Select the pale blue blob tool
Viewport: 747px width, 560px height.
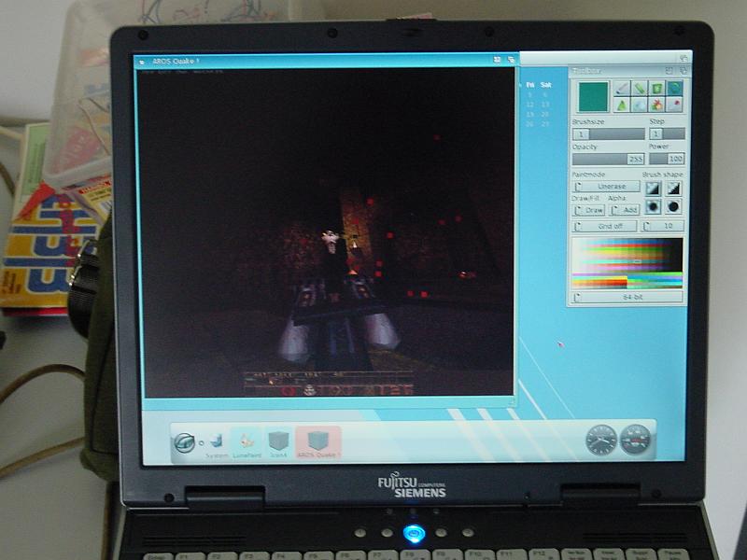coord(639,105)
